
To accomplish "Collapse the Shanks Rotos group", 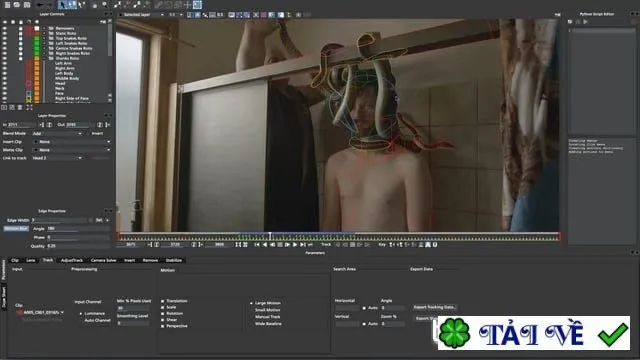I will click(x=44, y=58).
